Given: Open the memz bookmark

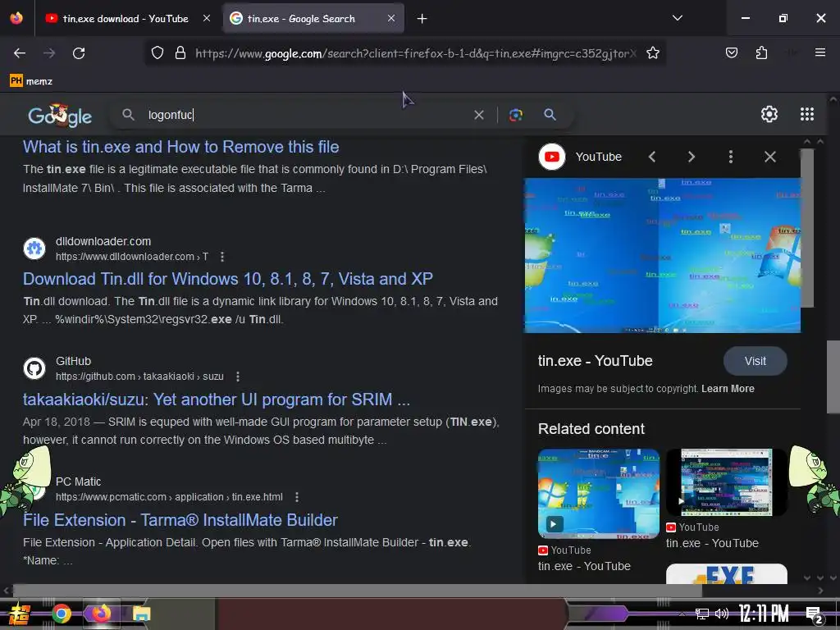Looking at the screenshot, I should coord(31,81).
